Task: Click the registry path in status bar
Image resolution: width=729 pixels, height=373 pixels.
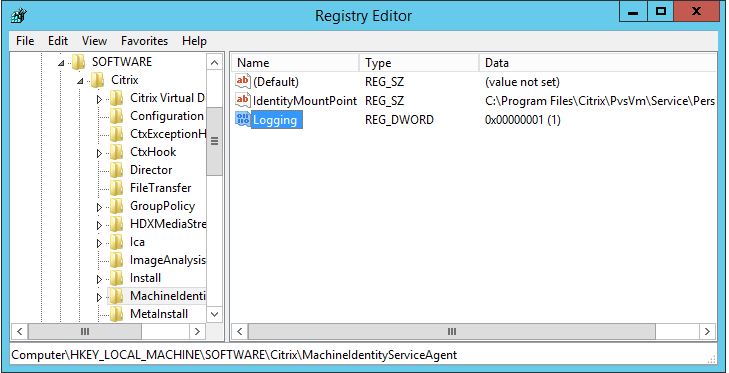Action: 234,355
